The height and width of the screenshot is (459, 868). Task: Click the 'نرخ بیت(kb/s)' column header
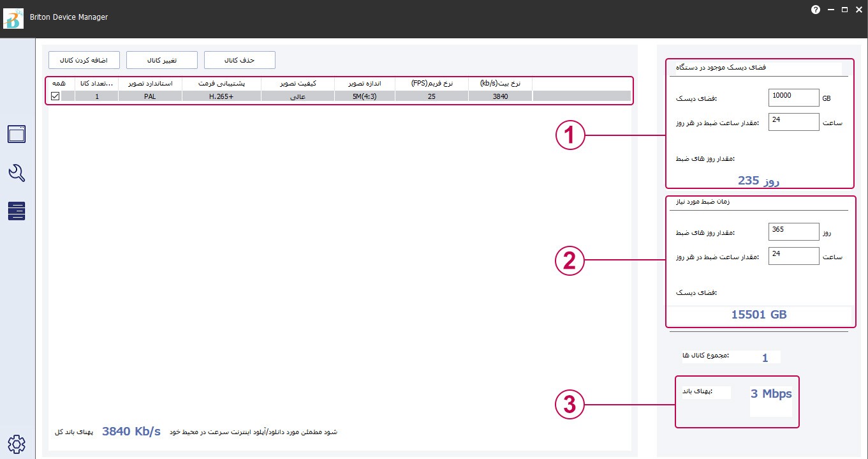pos(500,84)
